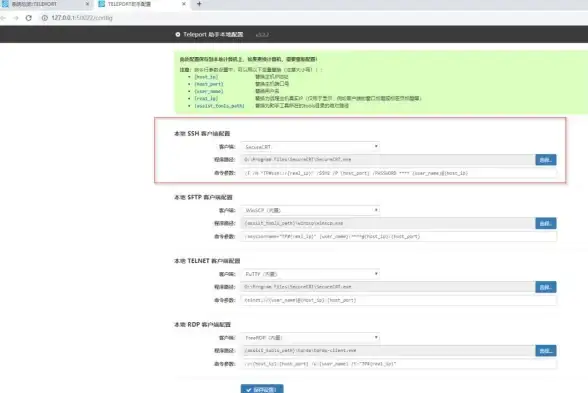Image resolution: width=588 pixels, height=393 pixels.
Task: Click the Teleport assistant title in header
Action: coord(213,34)
